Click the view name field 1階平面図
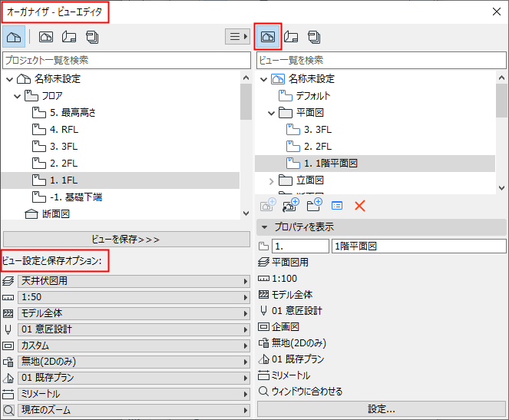 [418, 246]
